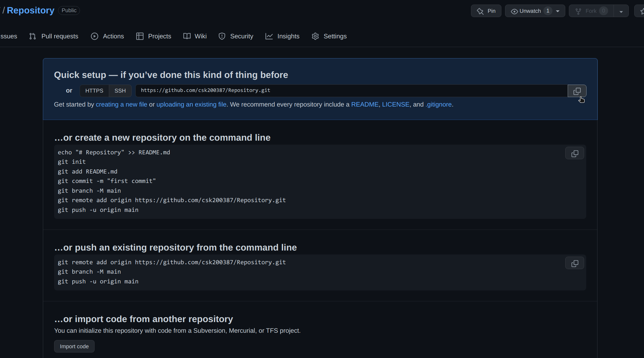Click the line 'git init'
Viewport: 644px width, 358px height.
pos(72,162)
